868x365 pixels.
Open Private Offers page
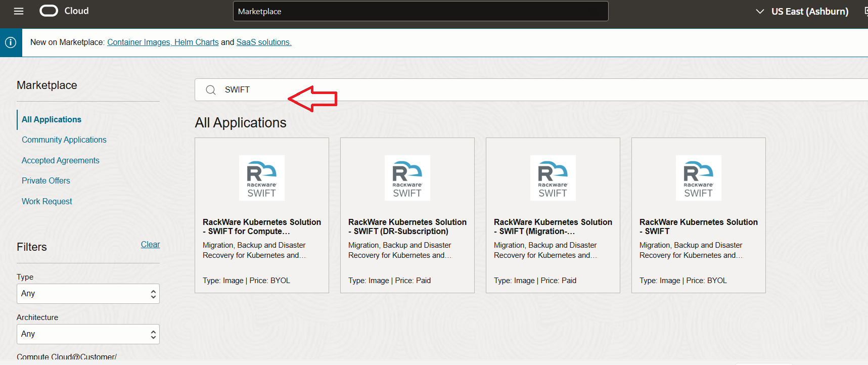click(x=46, y=181)
